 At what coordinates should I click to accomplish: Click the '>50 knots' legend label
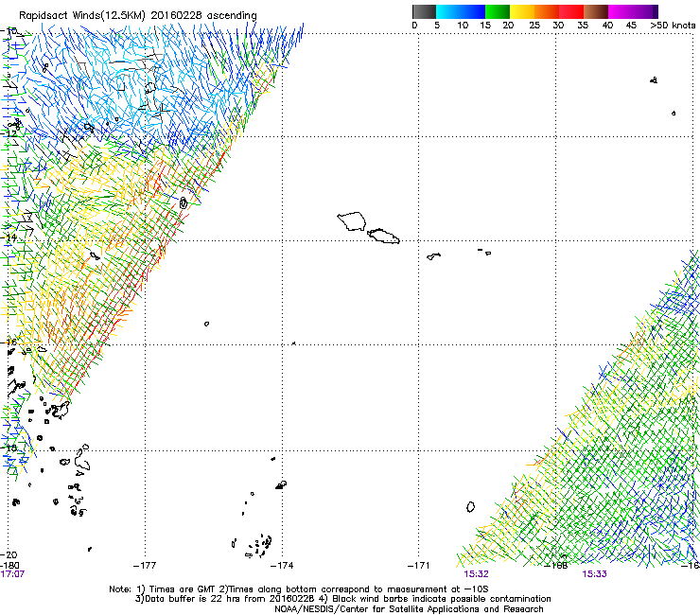pos(673,26)
